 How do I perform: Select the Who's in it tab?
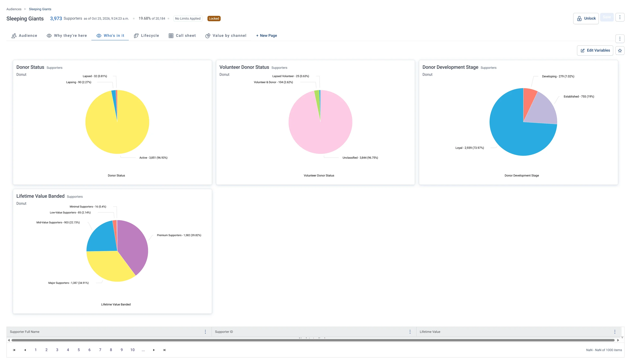pos(110,35)
